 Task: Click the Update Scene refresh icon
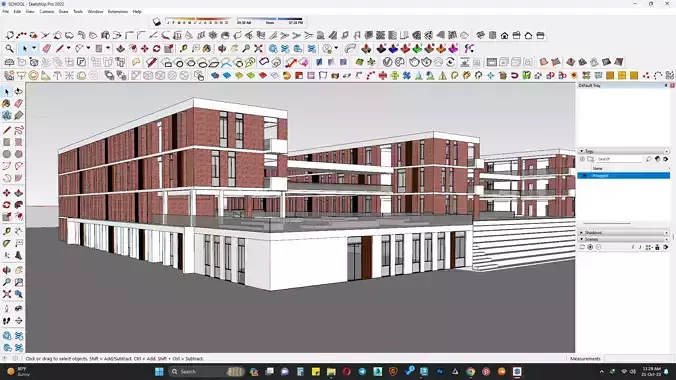pos(582,247)
